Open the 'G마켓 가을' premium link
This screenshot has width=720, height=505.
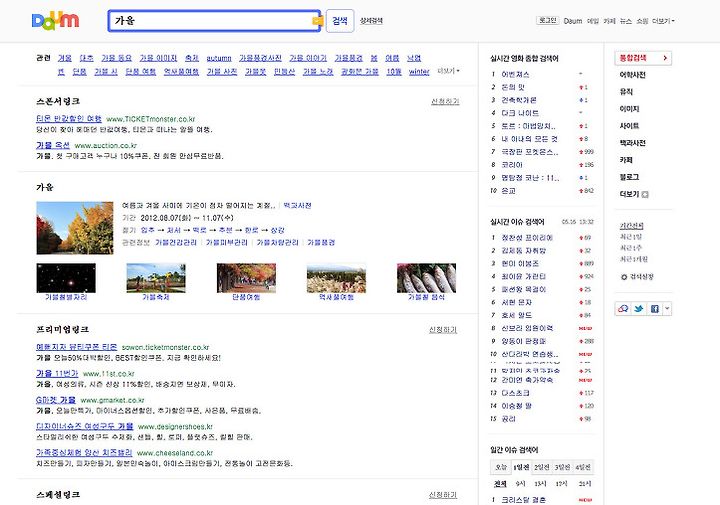tap(56, 400)
